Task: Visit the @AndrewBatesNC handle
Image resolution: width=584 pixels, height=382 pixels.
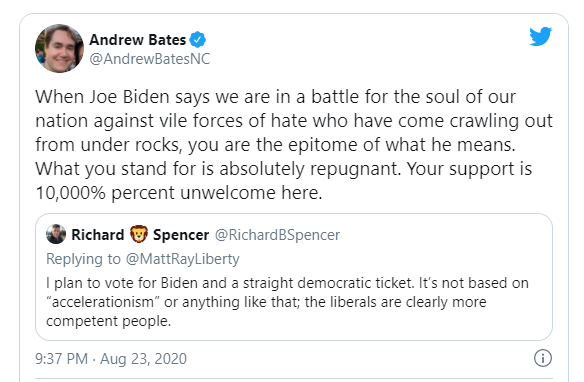Action: 150,59
